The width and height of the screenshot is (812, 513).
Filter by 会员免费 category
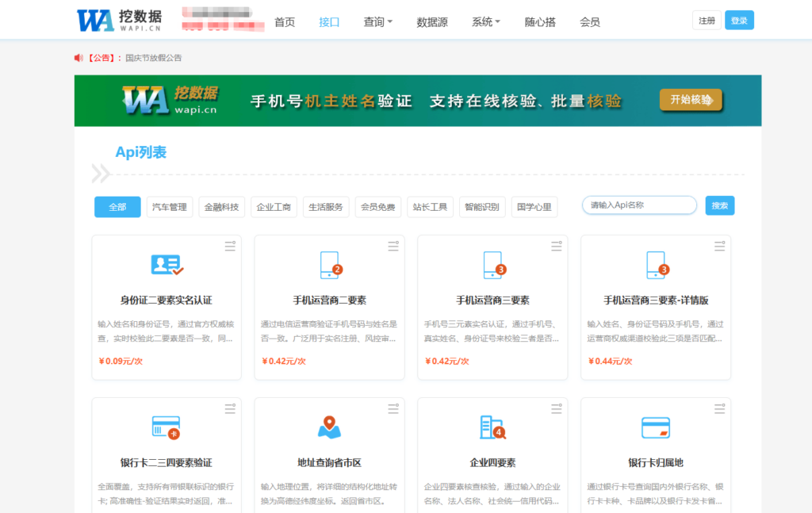coord(378,207)
